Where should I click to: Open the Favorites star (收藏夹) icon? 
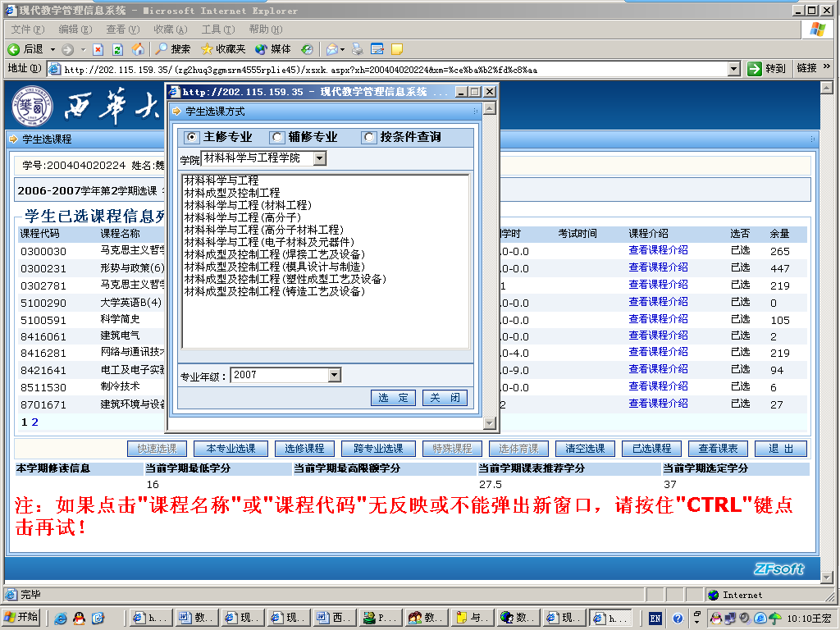point(207,49)
